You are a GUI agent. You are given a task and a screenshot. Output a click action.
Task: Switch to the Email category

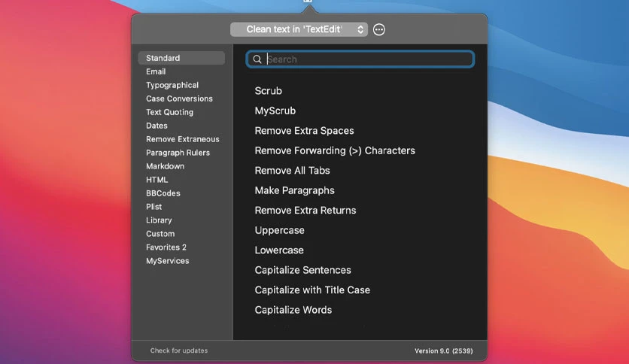pos(156,71)
